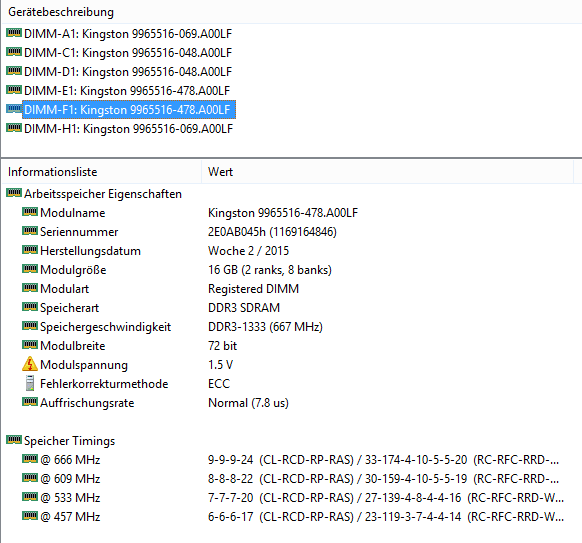Click the memory icon beside DIMM-F1

pyautogui.click(x=14, y=109)
